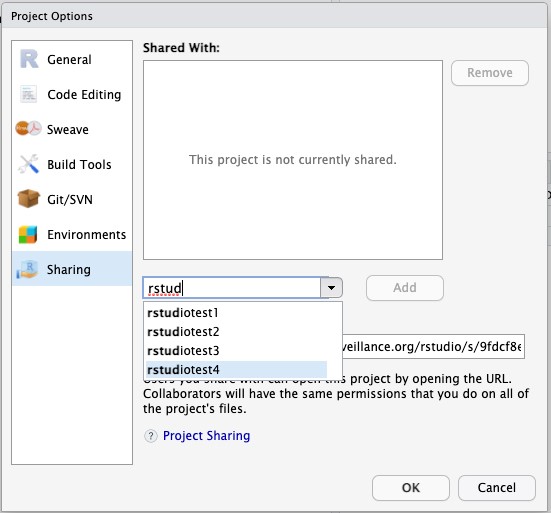
Task: Click the General R logo icon
Action: (x=28, y=59)
